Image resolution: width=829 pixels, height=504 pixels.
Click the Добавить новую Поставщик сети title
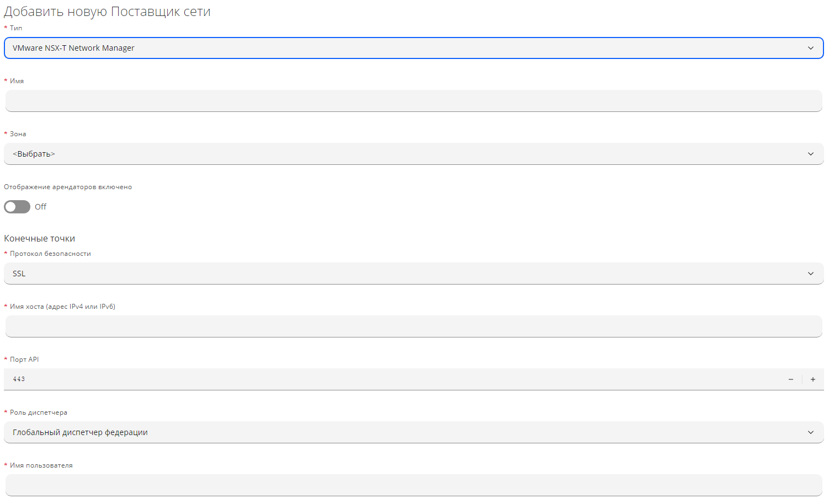[107, 12]
